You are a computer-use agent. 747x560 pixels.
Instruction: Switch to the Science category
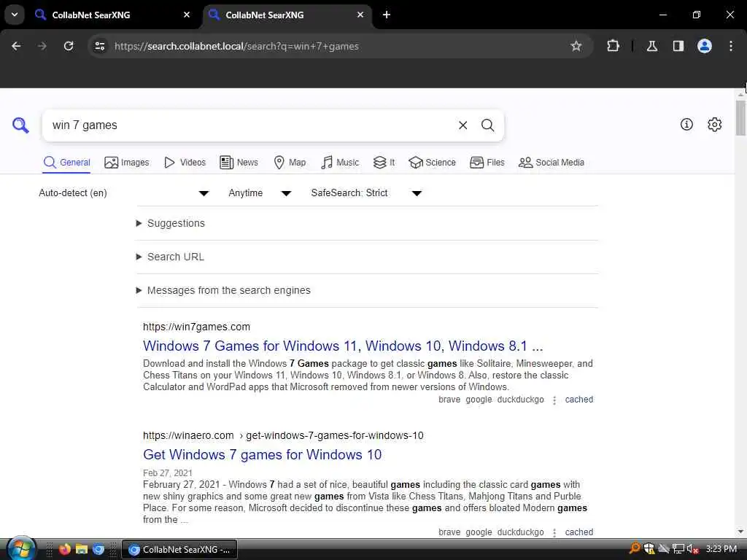[432, 163]
